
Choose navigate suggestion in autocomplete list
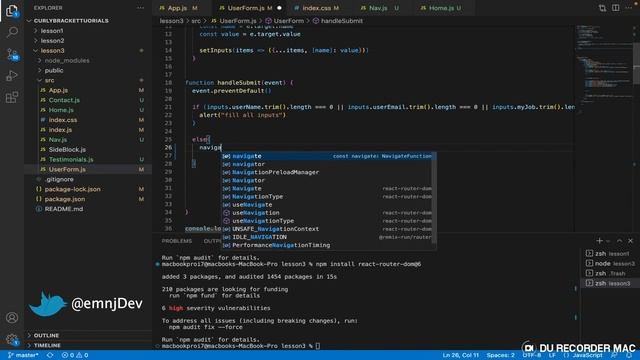[327, 156]
